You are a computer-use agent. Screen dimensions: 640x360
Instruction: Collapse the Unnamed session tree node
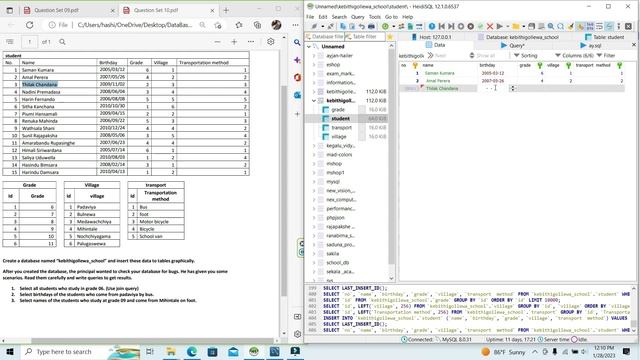[x=309, y=47]
